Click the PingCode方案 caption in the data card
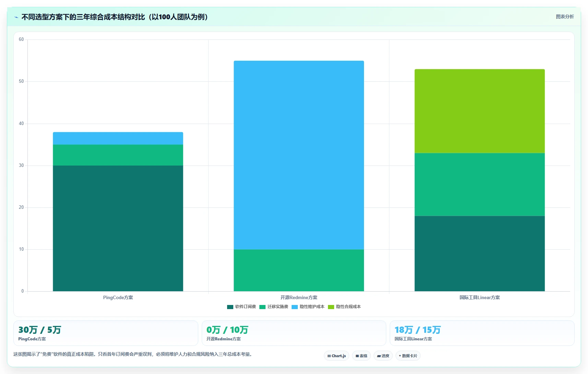The image size is (588, 374). coord(32,339)
